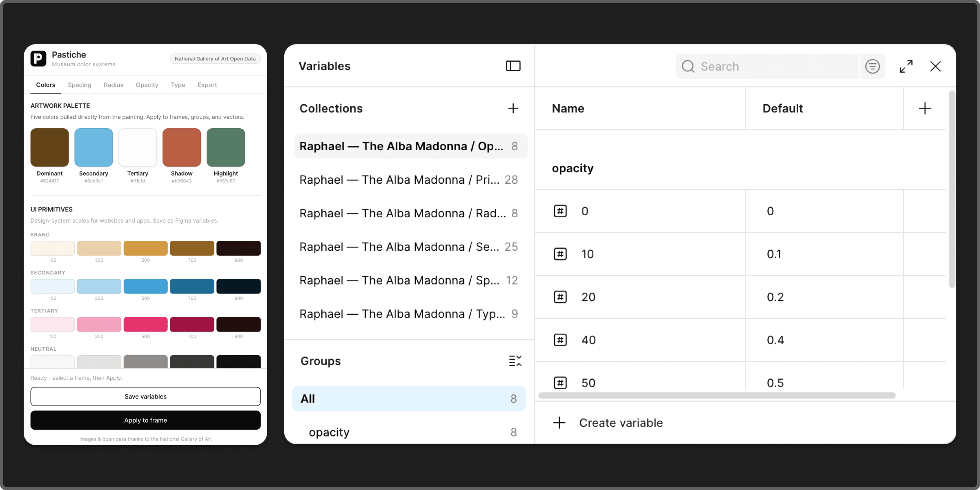Expand the Variables window to fullscreen
The height and width of the screenshot is (490, 980).
pyautogui.click(x=906, y=67)
